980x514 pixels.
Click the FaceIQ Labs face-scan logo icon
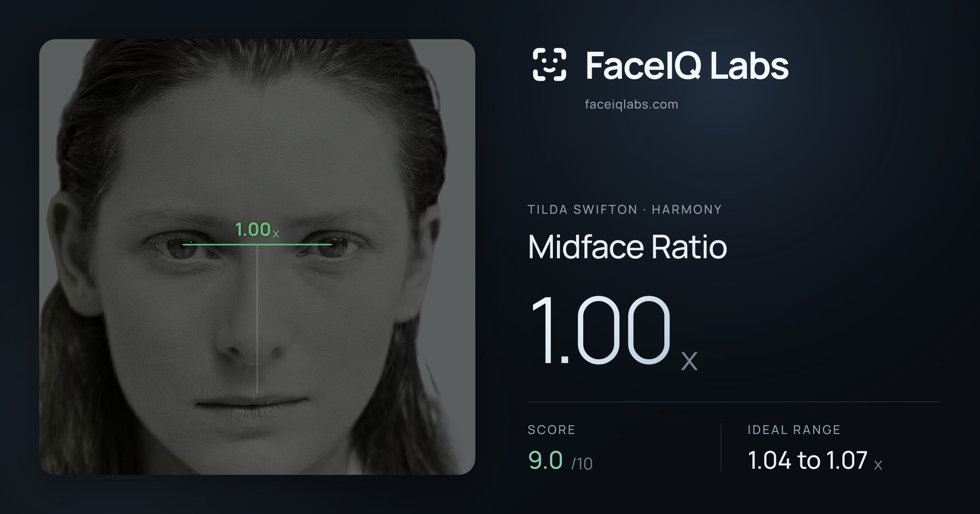click(549, 64)
